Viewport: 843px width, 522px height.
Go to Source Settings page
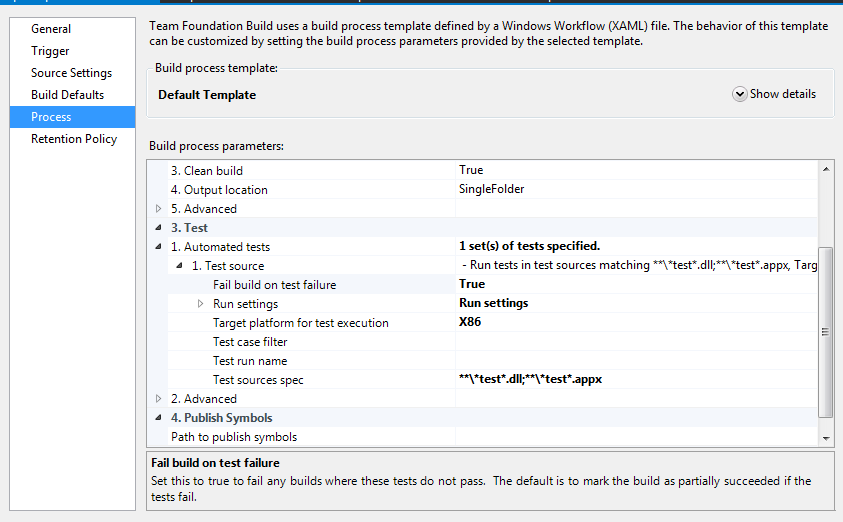[71, 73]
